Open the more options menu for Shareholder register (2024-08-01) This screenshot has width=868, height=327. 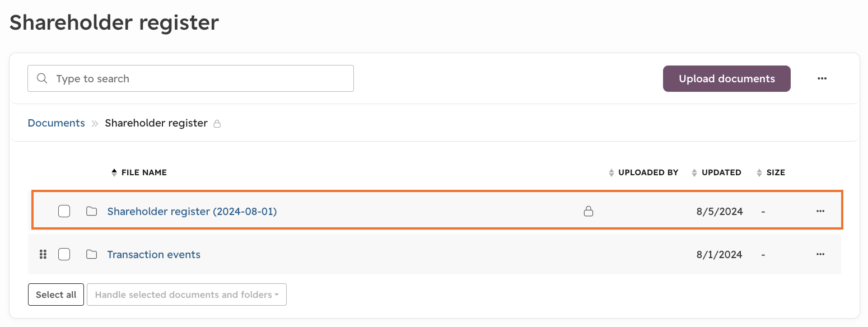[820, 211]
